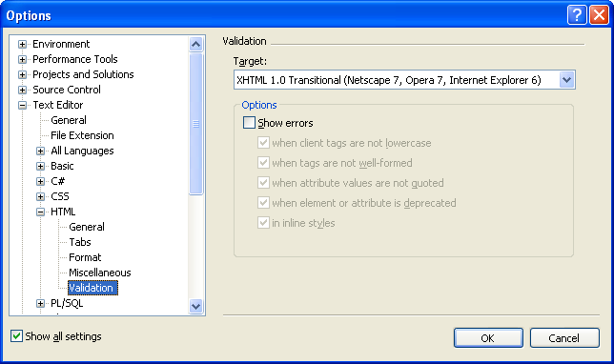Viewport: 614px width, 364px height.
Task: Select the Miscellaneous item under HTML
Action: [x=100, y=273]
